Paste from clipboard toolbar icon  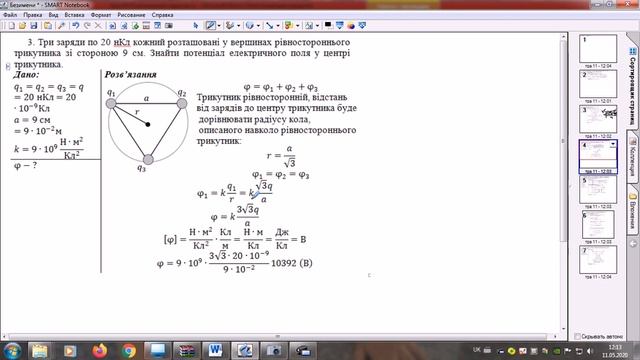48,26
